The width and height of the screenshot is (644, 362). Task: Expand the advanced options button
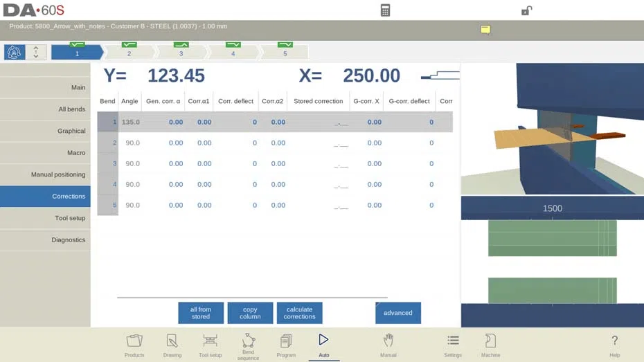(398, 313)
